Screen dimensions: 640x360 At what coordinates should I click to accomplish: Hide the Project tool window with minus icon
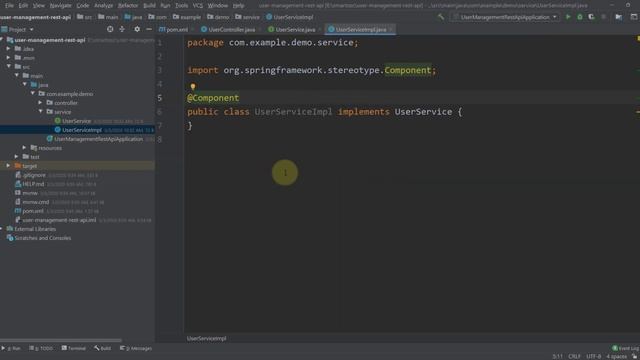pos(149,29)
